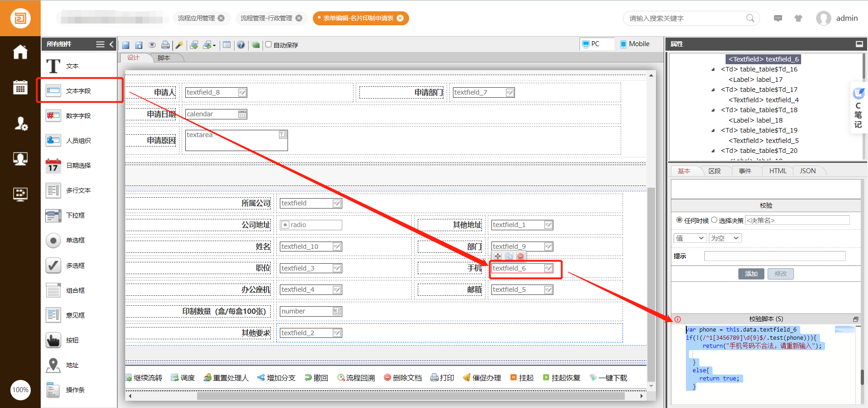Collapse the table_table$Td_16 tree node
The image size is (868, 408).
713,70
